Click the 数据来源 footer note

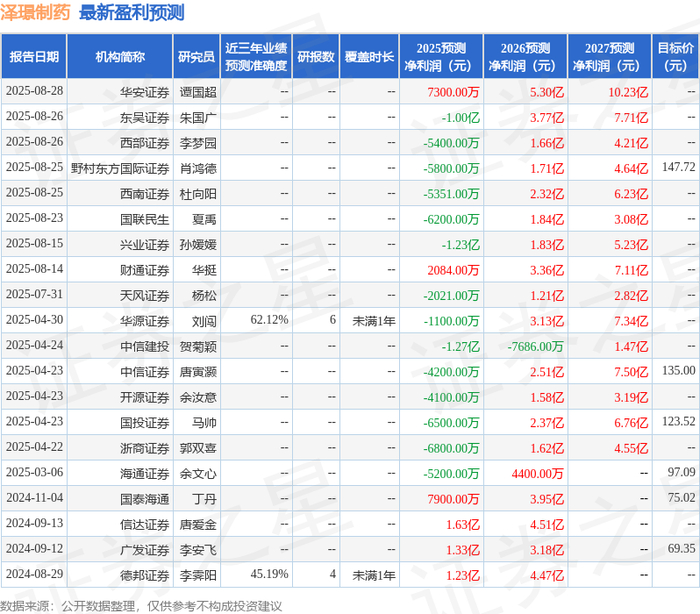coord(141,606)
